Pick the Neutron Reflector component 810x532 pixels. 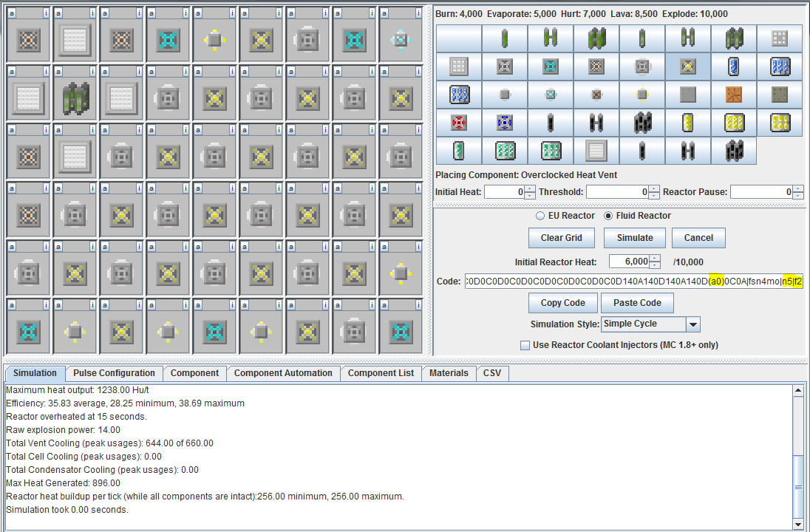596,151
